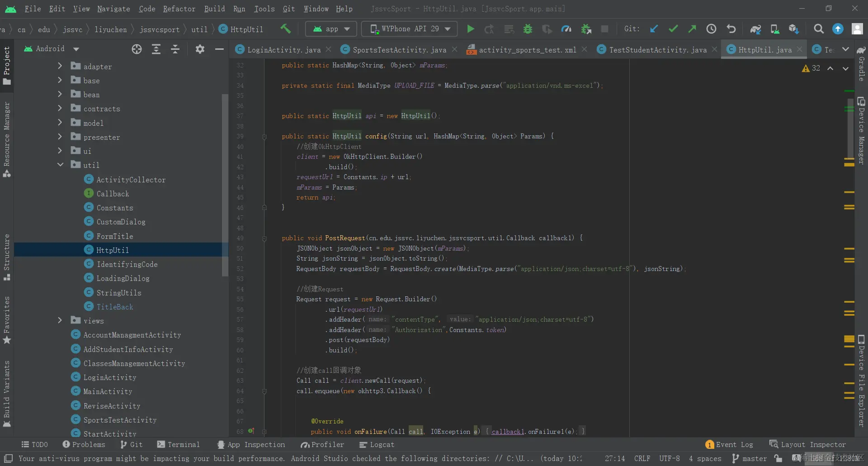Click the Git commit checkmark icon
The image size is (868, 466).
click(x=673, y=29)
